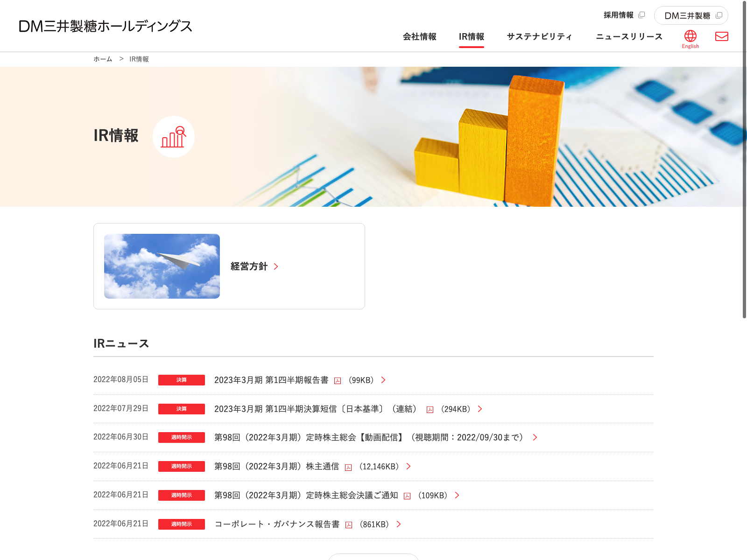The width and height of the screenshot is (747, 560).
Task: Open the 会社情報 menu
Action: pyautogui.click(x=419, y=36)
